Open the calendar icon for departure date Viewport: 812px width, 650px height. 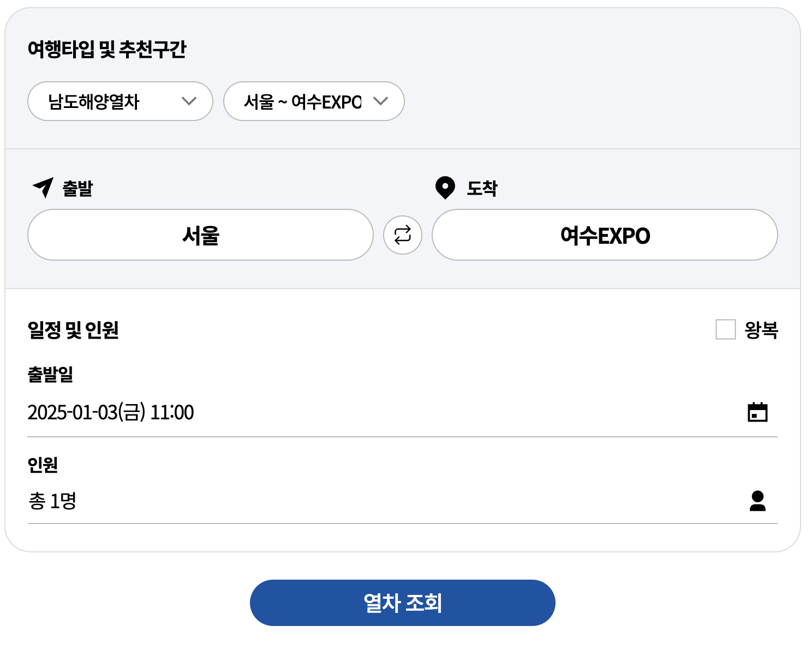[757, 412]
